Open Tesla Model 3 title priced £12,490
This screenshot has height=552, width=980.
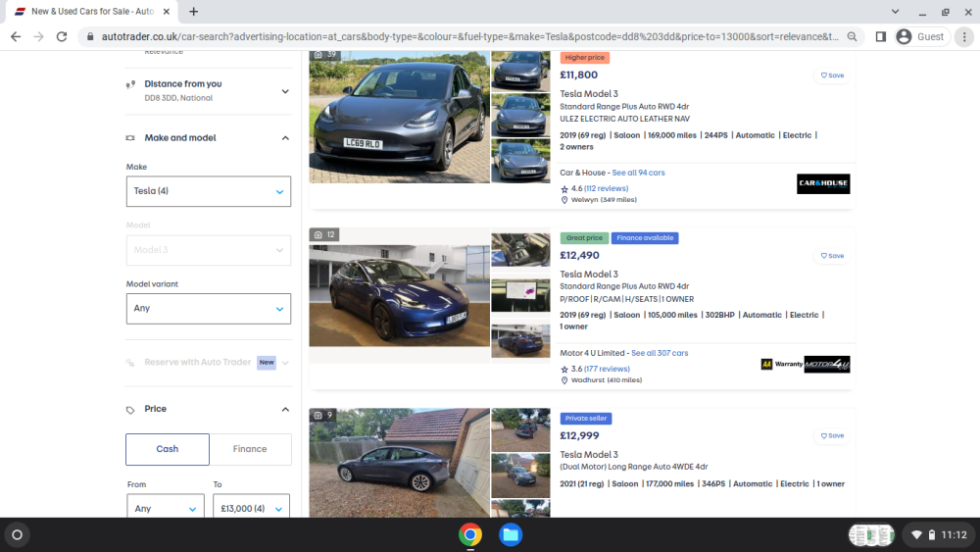pyautogui.click(x=589, y=275)
